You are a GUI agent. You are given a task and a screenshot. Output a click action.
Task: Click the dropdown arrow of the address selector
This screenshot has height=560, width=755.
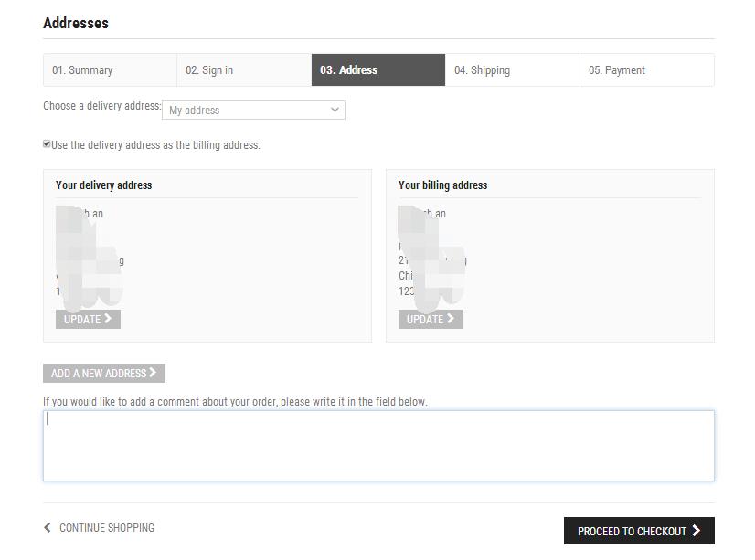click(335, 111)
